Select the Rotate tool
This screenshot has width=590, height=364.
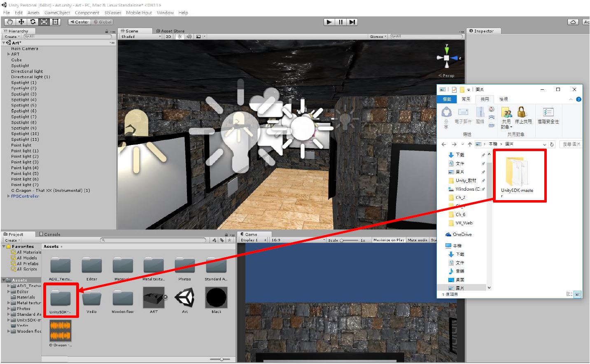point(33,22)
